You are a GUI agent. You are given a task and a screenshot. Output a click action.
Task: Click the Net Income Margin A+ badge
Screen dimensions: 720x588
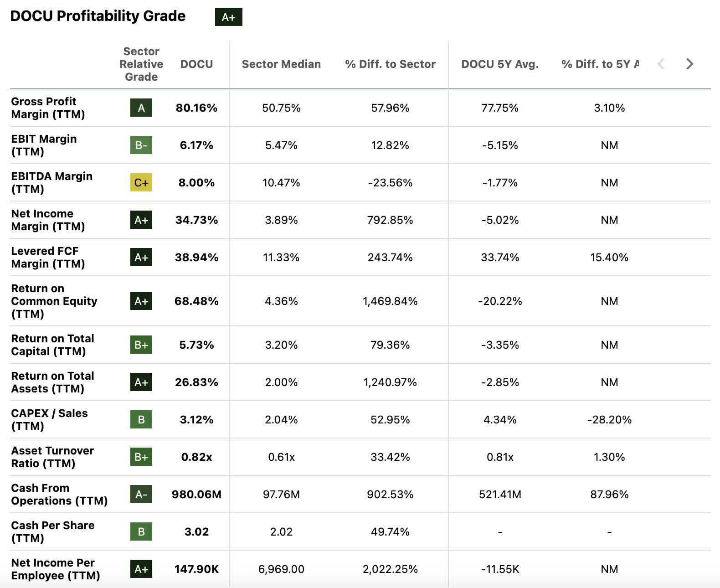click(141, 220)
